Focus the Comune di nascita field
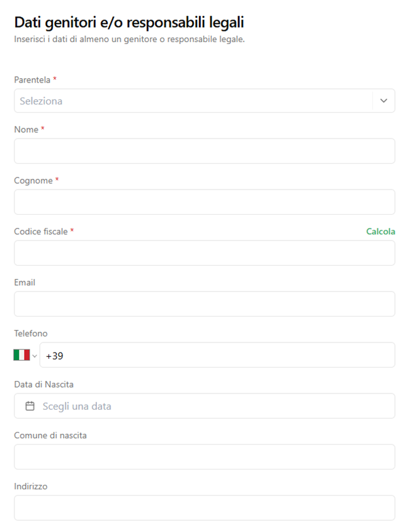This screenshot has width=408, height=532. click(204, 457)
